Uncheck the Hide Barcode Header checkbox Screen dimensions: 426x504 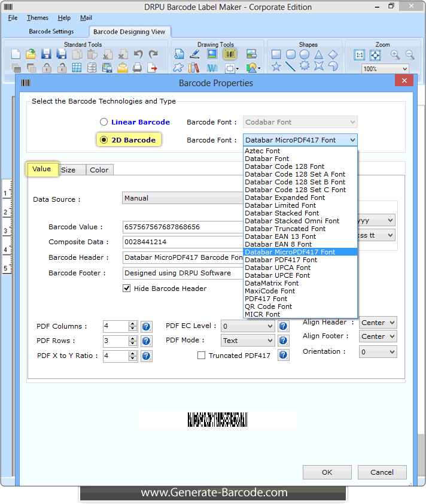[x=127, y=289]
